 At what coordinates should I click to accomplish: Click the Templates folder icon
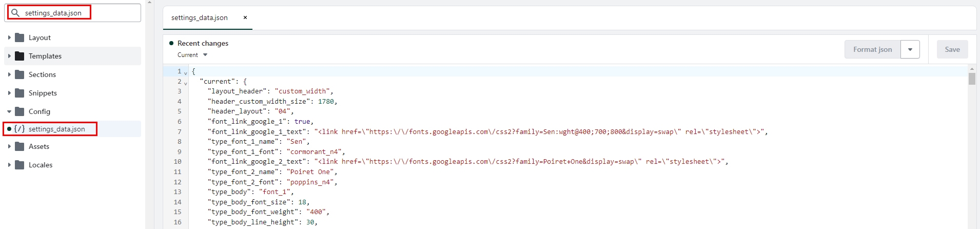click(20, 56)
